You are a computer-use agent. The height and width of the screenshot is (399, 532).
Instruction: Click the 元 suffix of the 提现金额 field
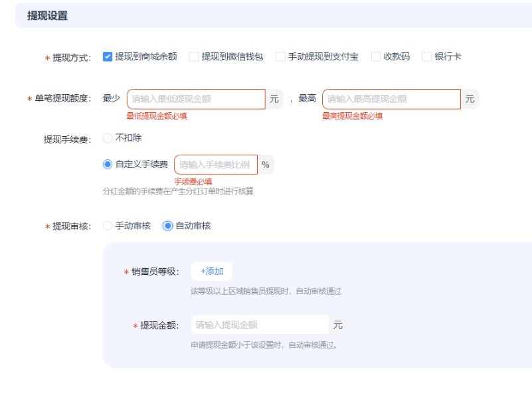(x=338, y=325)
